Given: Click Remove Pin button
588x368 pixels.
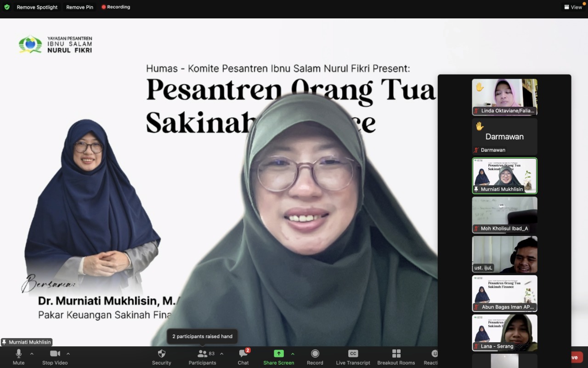Looking at the screenshot, I should pyautogui.click(x=79, y=7).
